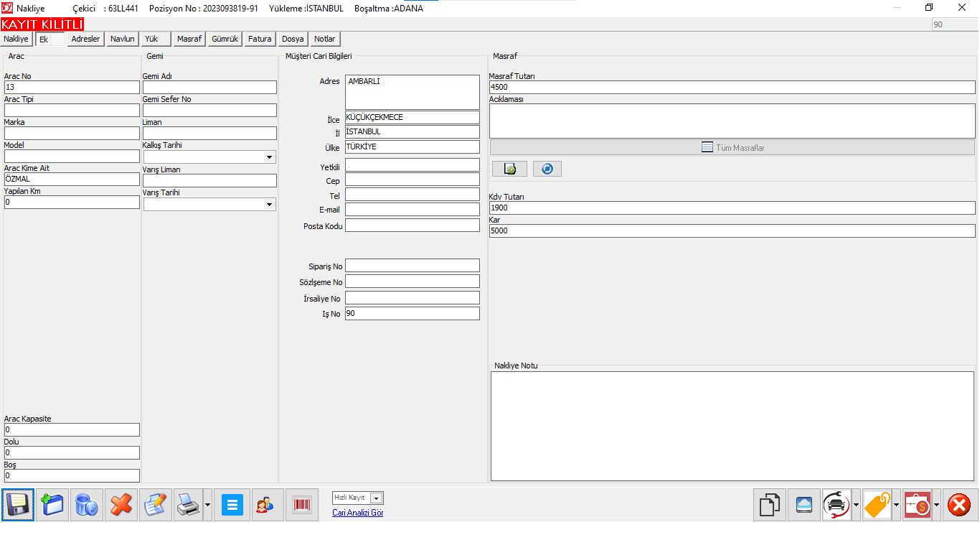Click the Arac Tipi field
Screen dimensions: 980x540
[72, 110]
